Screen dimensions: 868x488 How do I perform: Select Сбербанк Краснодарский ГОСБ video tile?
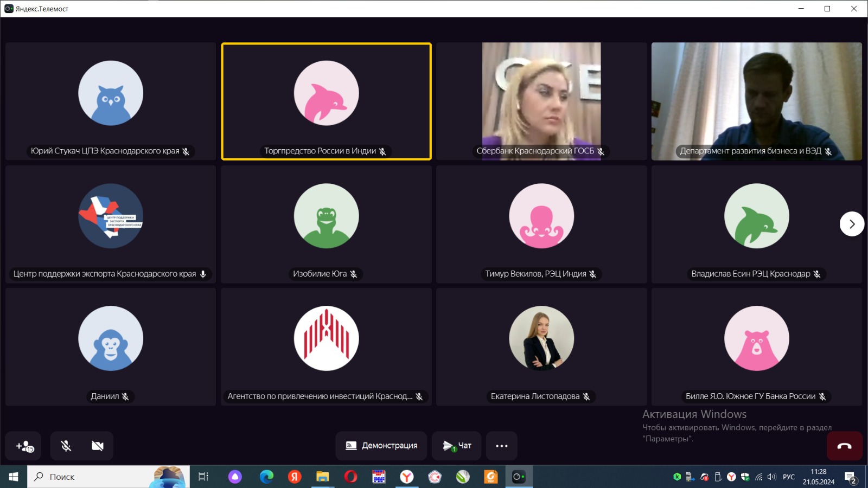point(541,101)
